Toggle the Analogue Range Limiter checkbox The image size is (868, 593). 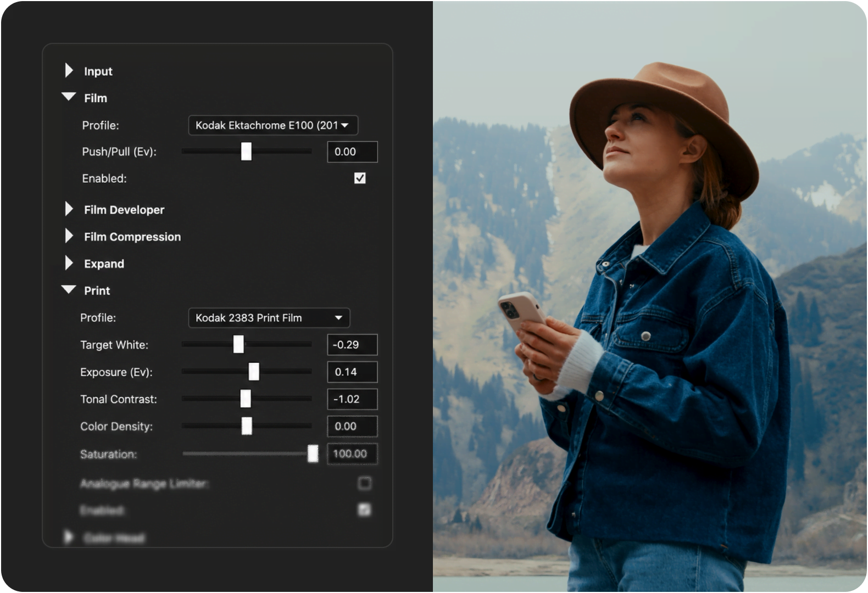pyautogui.click(x=364, y=483)
